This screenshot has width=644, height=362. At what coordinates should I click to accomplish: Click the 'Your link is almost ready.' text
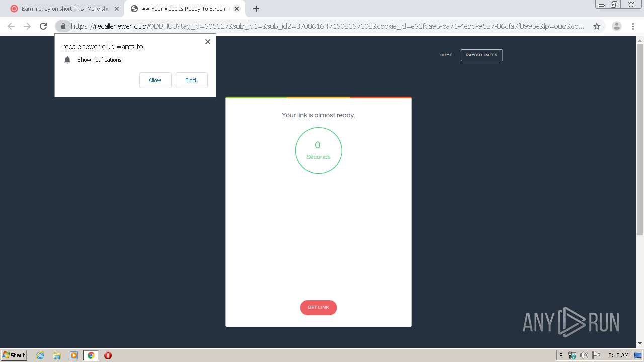point(318,115)
